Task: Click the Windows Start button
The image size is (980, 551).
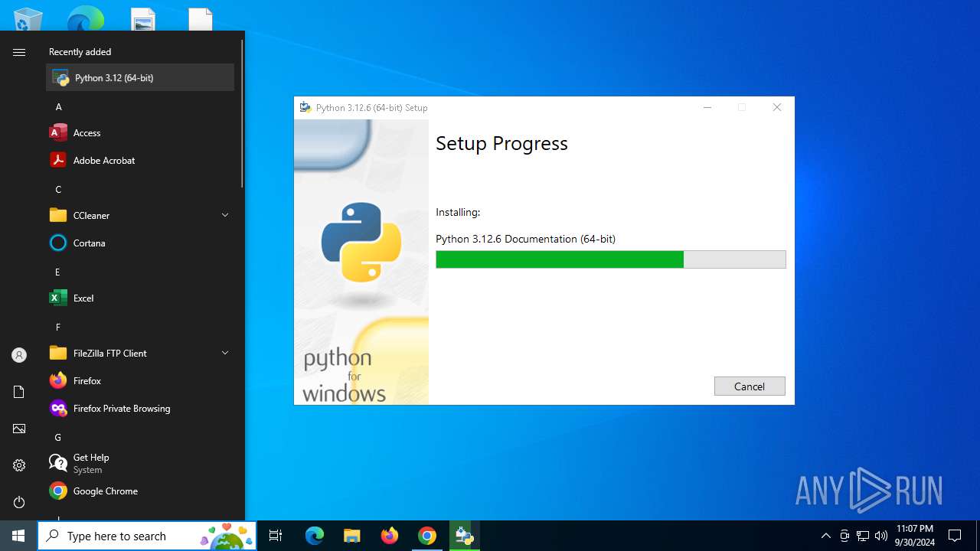Action: 18,536
